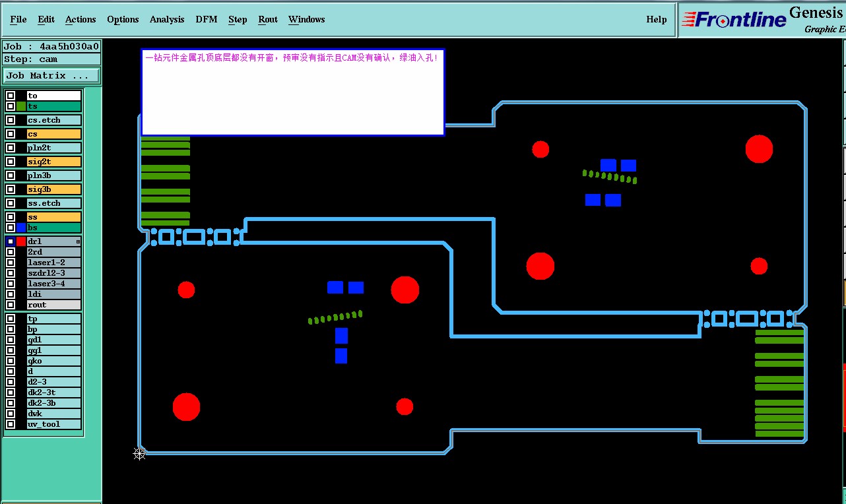846x504 pixels.
Task: Open the Step menu
Action: 238,19
